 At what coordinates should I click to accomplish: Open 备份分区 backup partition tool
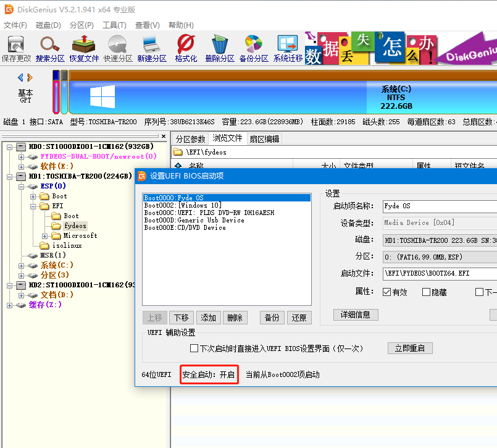[254, 49]
